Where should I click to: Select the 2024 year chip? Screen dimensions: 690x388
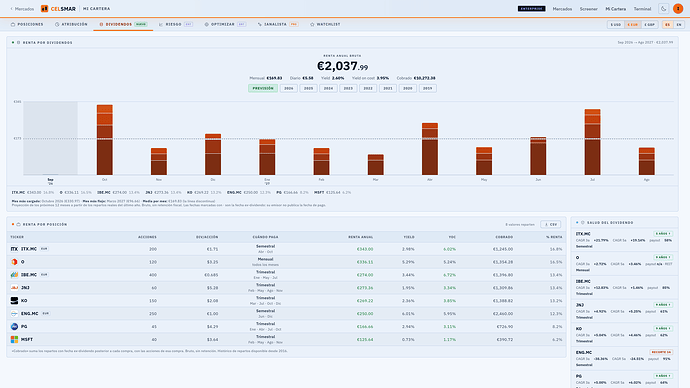[x=328, y=88]
